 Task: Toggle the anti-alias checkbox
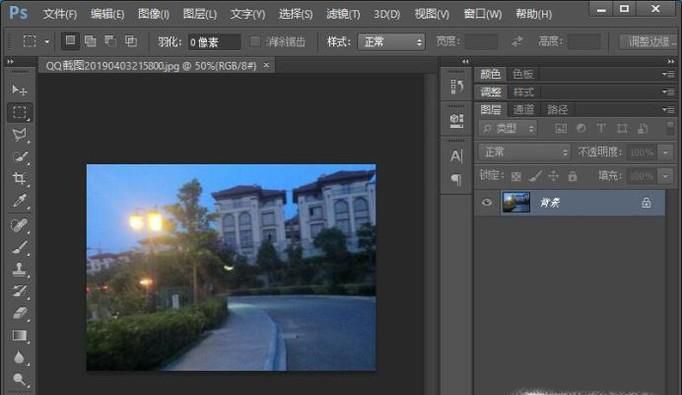[255, 42]
